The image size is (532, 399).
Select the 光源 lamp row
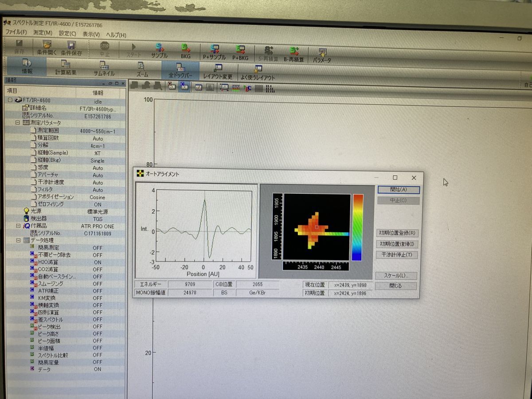click(66, 211)
